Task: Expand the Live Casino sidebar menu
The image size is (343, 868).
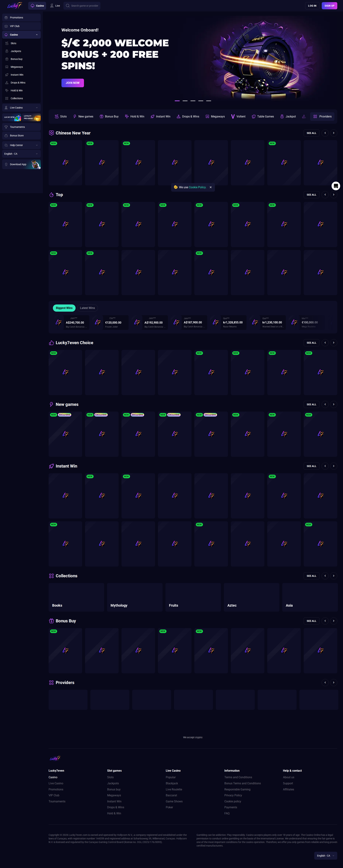Action: (x=37, y=108)
